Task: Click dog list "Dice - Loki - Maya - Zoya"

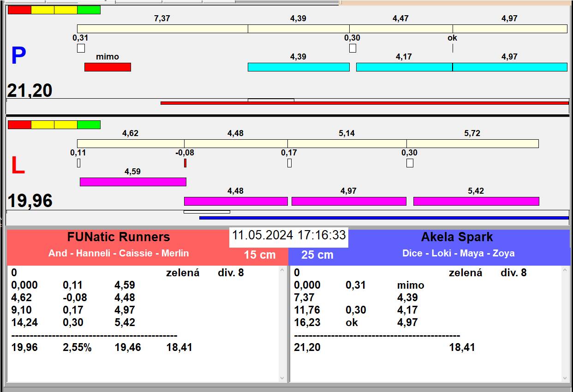Action: click(459, 253)
